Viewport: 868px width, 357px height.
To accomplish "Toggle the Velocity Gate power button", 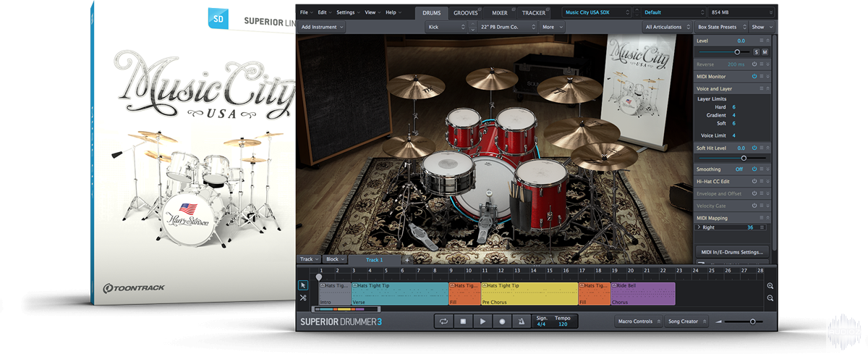I will click(754, 206).
